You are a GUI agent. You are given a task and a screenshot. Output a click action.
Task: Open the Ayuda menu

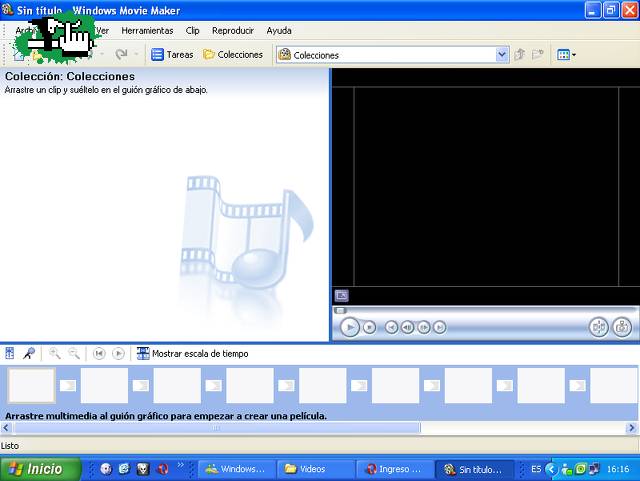[279, 31]
